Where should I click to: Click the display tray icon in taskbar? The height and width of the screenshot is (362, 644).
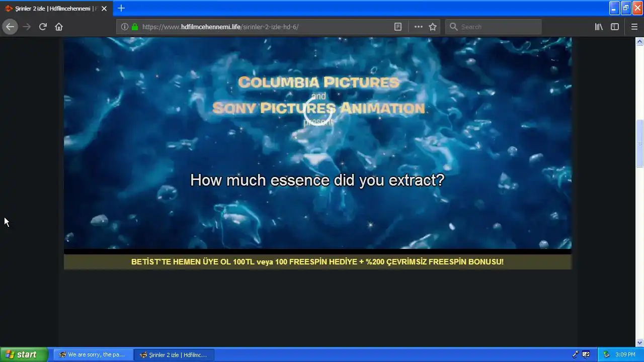pos(586,354)
